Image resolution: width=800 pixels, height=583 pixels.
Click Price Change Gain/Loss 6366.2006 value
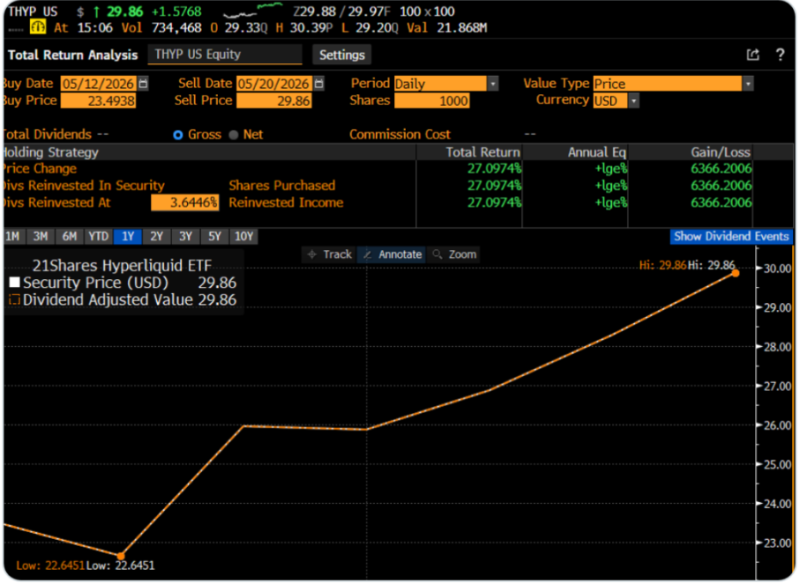pos(721,168)
